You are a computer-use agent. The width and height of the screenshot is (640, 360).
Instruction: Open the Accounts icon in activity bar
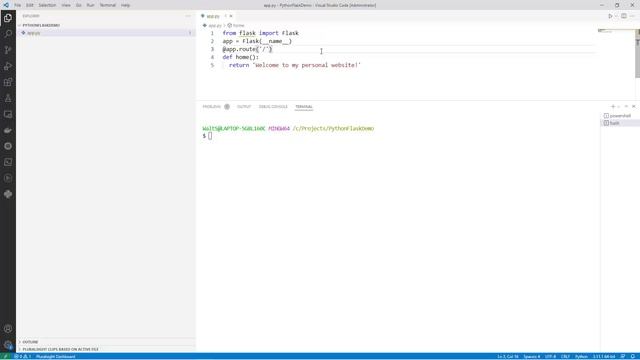(8, 329)
